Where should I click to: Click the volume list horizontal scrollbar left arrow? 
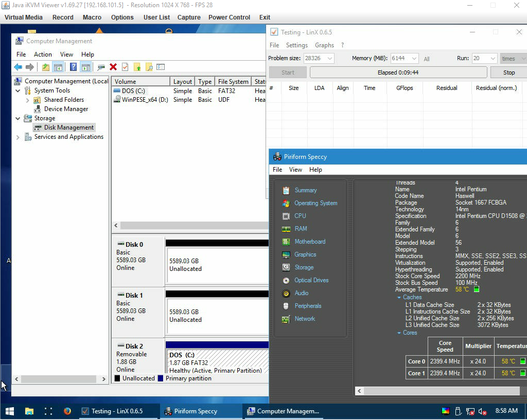[x=116, y=226]
